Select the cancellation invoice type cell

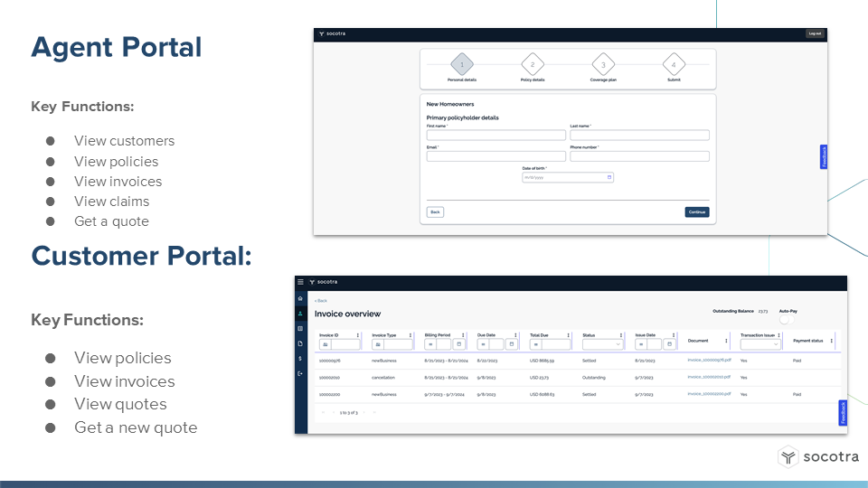[383, 378]
